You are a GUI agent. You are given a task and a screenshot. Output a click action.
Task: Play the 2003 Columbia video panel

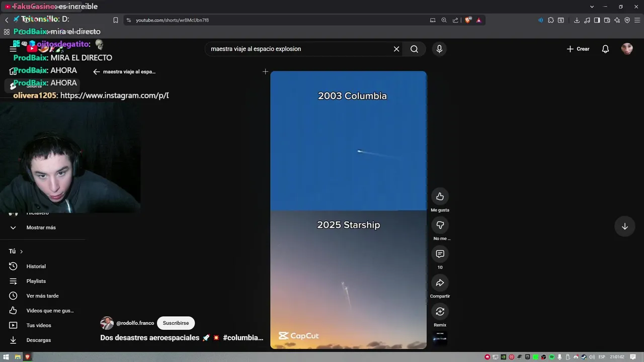[348, 141]
